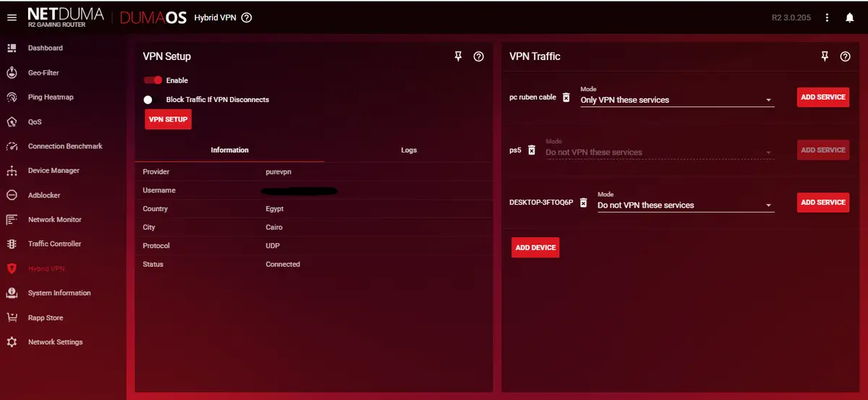Delete the DESKTOP-3FTOQ6P device
868x400 pixels.
[583, 203]
